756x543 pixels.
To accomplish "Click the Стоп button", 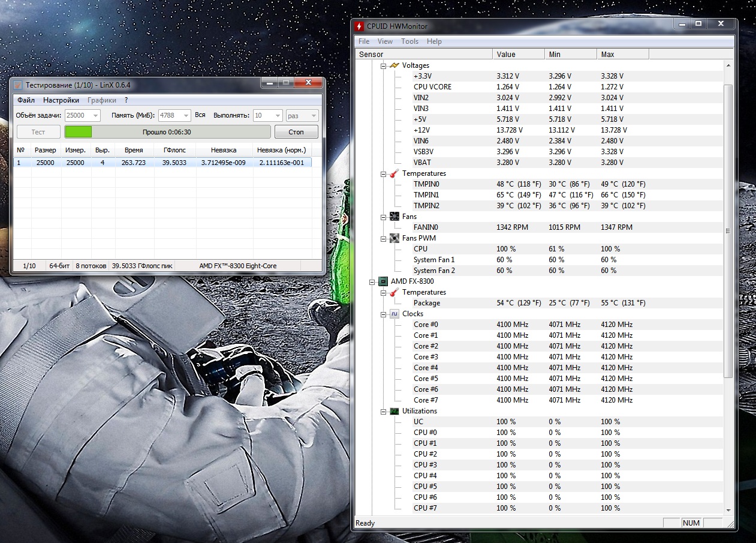I will tap(296, 132).
